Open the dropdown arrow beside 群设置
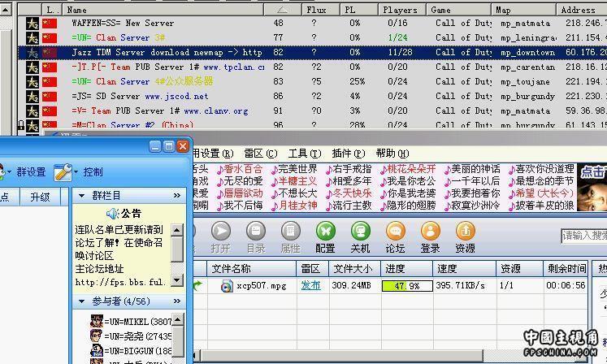 click(9, 172)
